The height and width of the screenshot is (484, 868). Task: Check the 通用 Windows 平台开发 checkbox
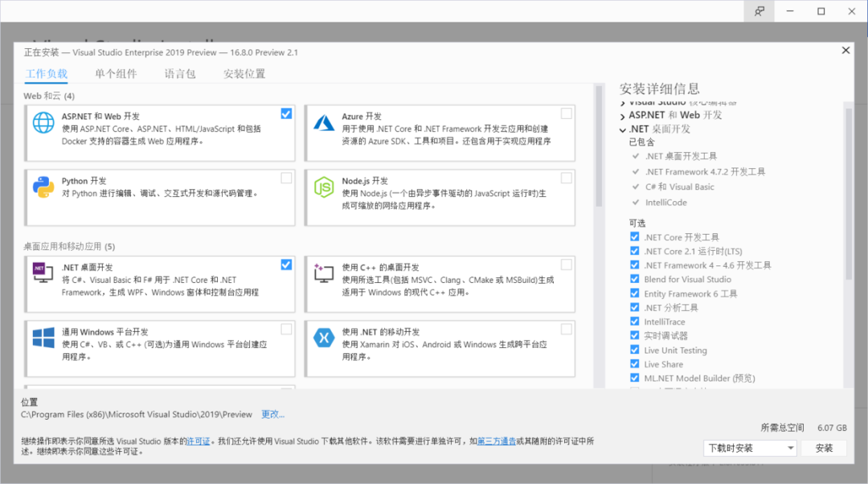pos(286,330)
